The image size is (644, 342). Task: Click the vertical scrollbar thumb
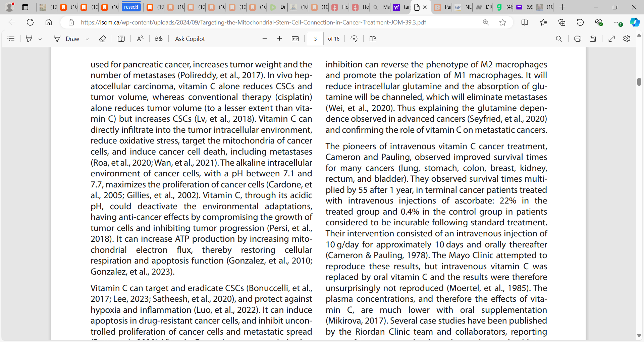pos(639,82)
